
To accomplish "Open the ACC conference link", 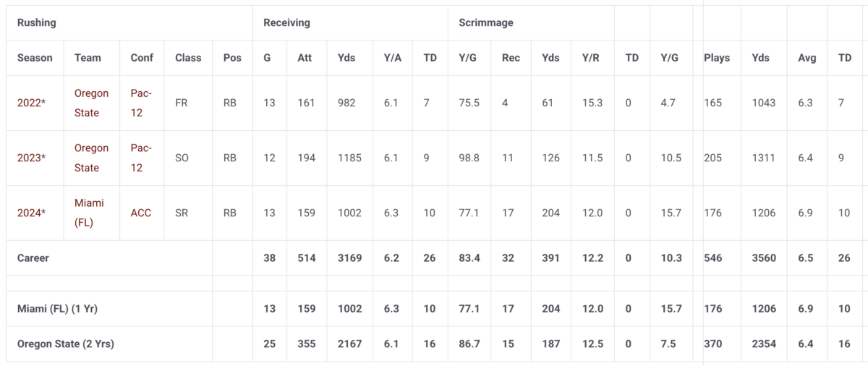I will click(x=140, y=213).
